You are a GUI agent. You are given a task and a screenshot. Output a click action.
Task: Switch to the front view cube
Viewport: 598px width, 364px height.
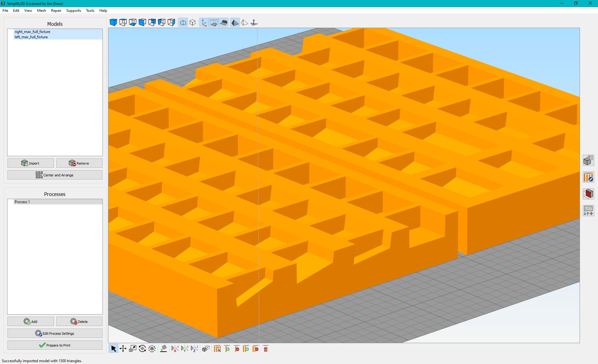click(142, 22)
